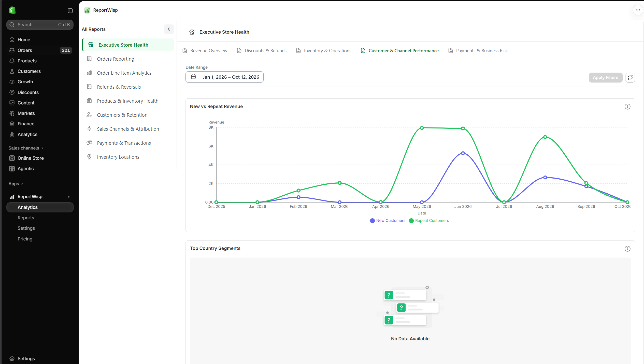Open Products in the sidebar
Image resolution: width=644 pixels, height=364 pixels.
point(40,61)
